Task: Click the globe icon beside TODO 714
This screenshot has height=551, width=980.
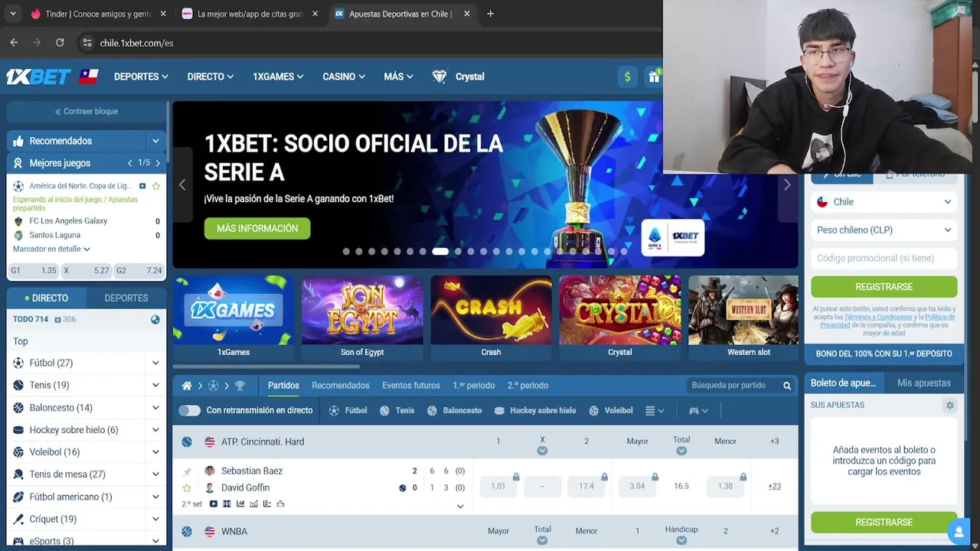Action: pyautogui.click(x=155, y=319)
